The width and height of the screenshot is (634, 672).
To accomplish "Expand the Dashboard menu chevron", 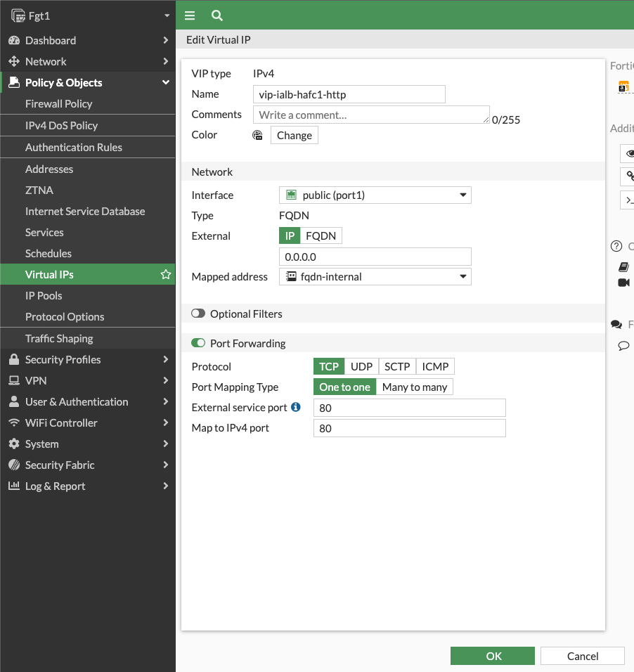I will click(x=166, y=40).
